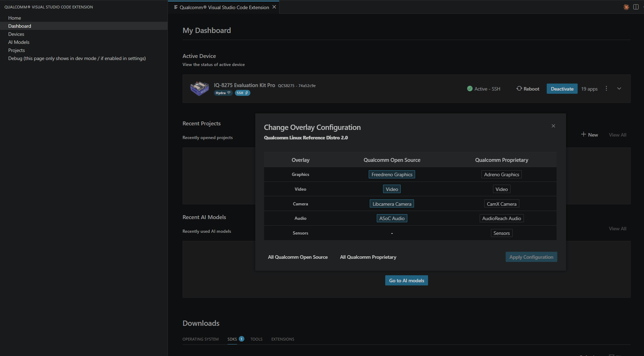
Task: Click the reboot circular arrow icon
Action: pos(519,88)
